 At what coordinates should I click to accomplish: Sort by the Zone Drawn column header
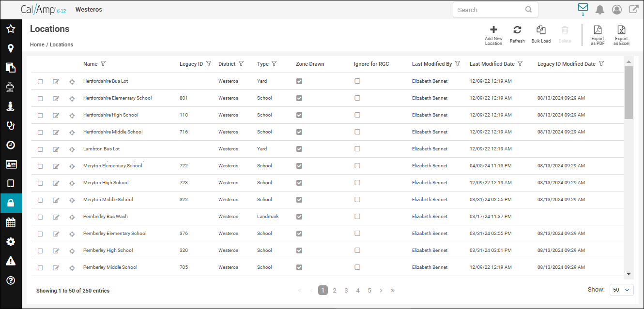coord(310,64)
